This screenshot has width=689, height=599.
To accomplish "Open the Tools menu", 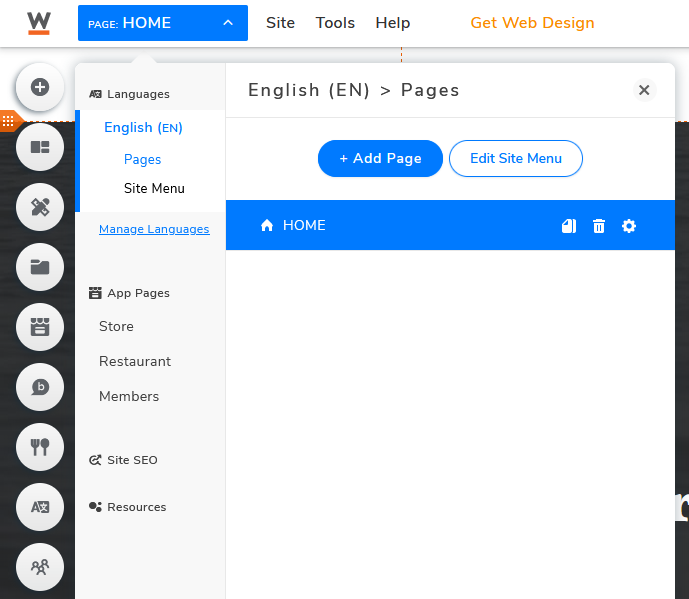I will (335, 23).
